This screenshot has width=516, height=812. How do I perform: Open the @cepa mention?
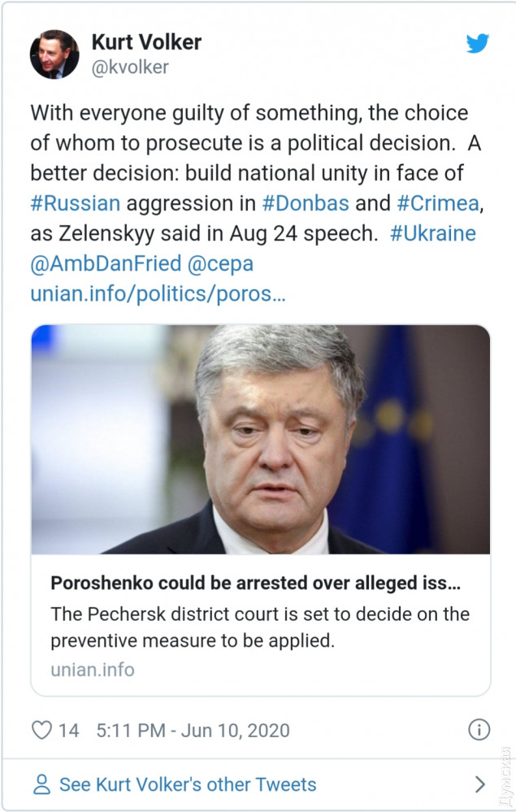click(x=220, y=263)
